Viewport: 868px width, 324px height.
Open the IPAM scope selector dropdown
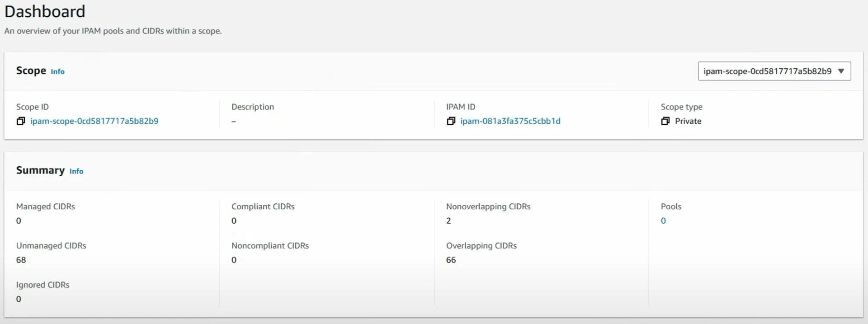(774, 71)
